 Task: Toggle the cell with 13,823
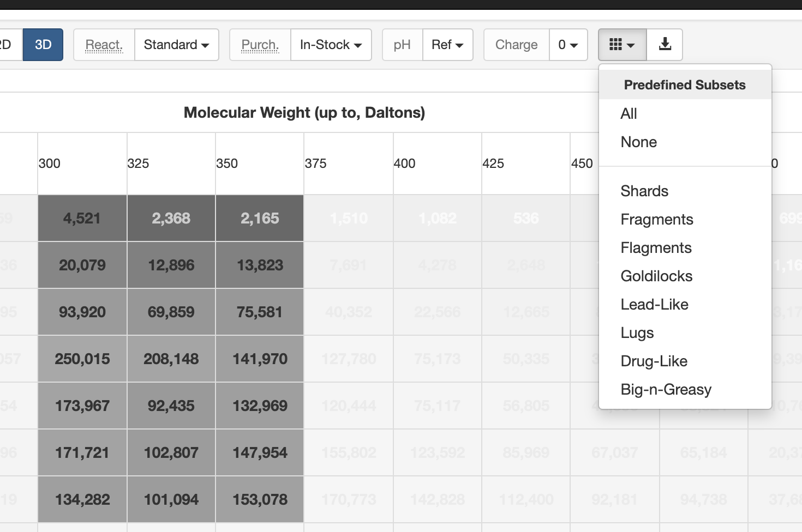[x=260, y=265]
